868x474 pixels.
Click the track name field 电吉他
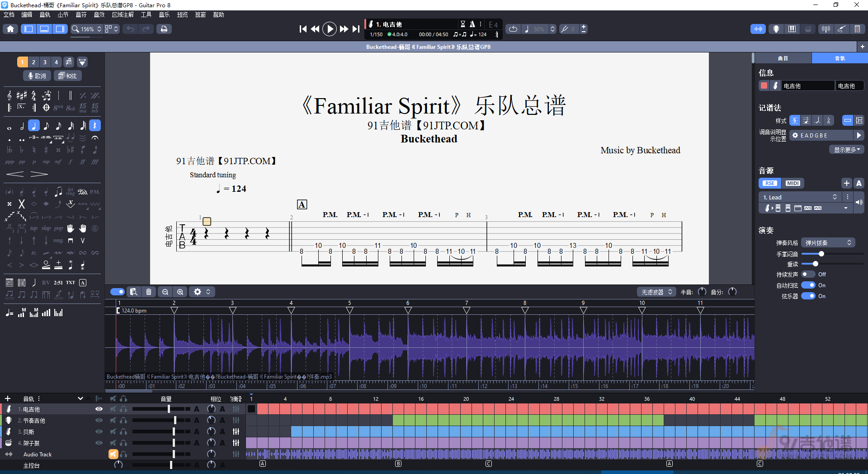click(x=808, y=85)
